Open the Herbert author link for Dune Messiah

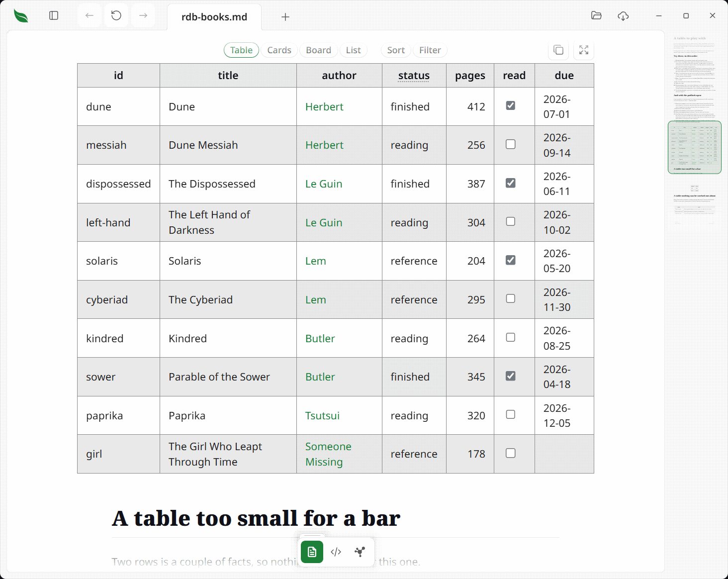[x=324, y=145]
